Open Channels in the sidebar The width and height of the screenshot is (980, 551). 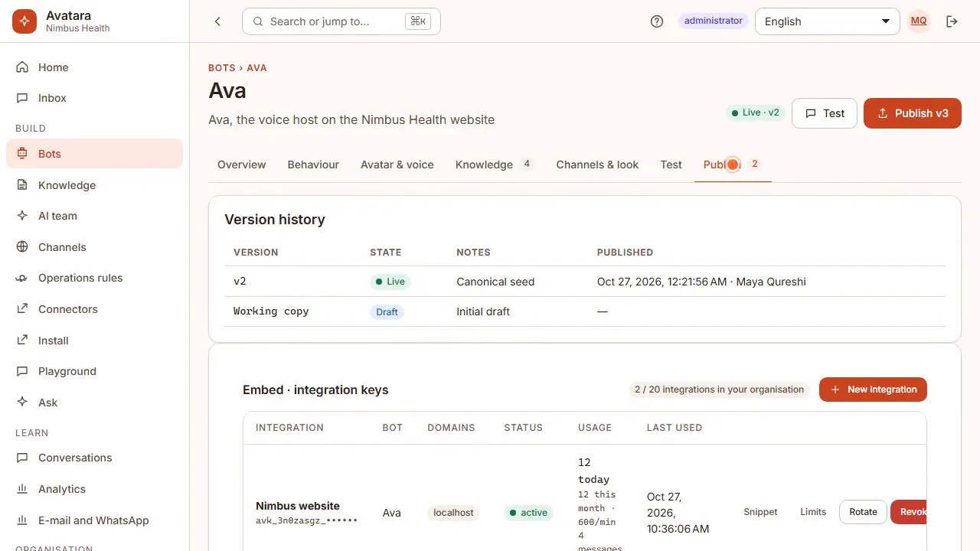pos(94,247)
